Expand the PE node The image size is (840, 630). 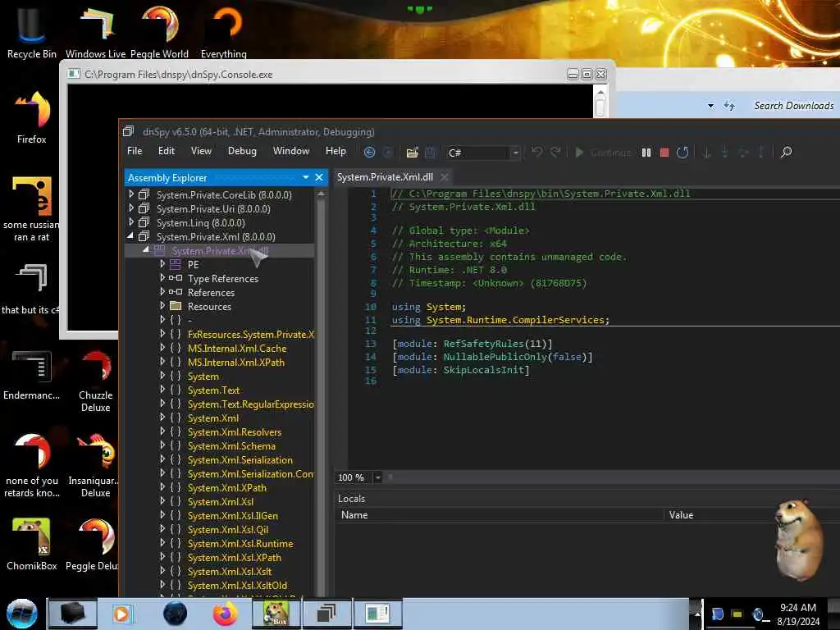pos(162,263)
